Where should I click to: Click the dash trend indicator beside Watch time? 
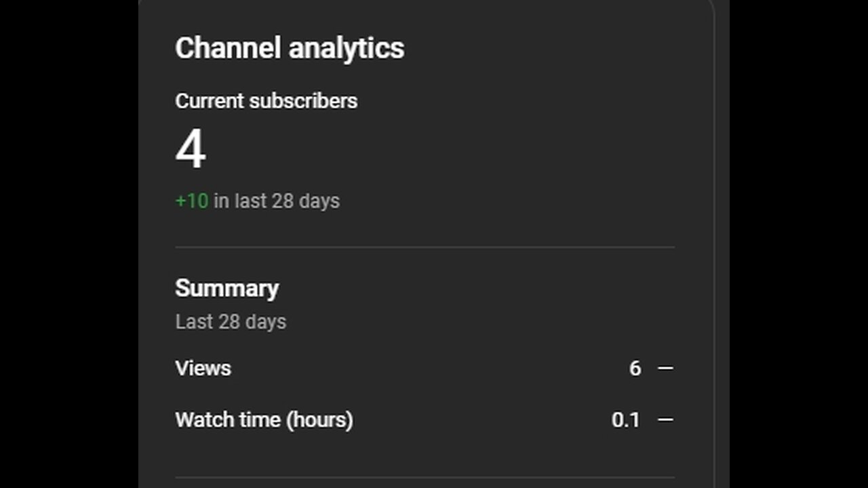coord(665,420)
